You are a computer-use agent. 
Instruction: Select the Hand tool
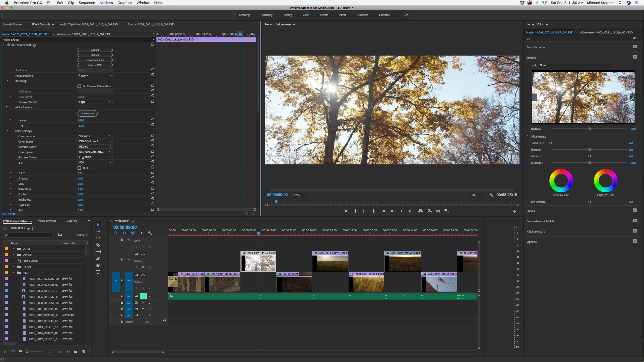98,265
